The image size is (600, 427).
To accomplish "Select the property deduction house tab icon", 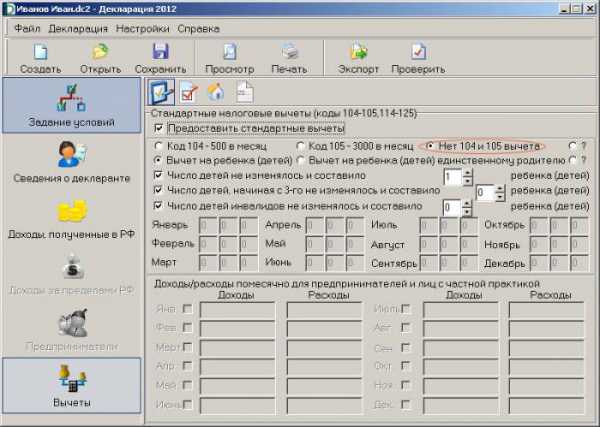I will 216,92.
